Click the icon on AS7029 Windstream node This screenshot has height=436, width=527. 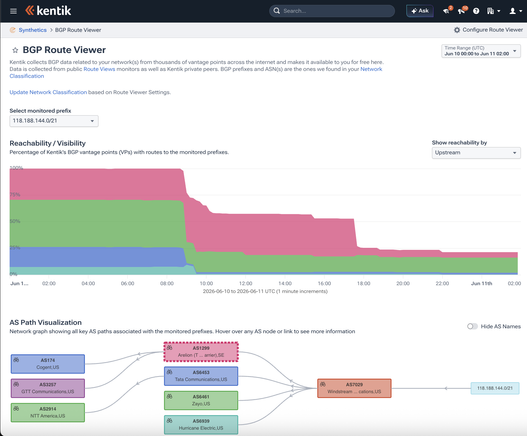(x=323, y=384)
